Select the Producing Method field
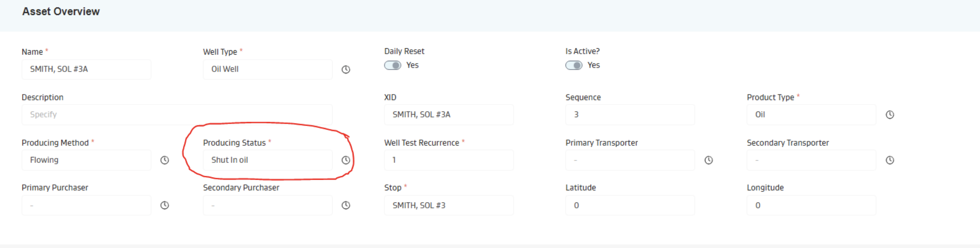Image resolution: width=980 pixels, height=248 pixels. click(86, 160)
